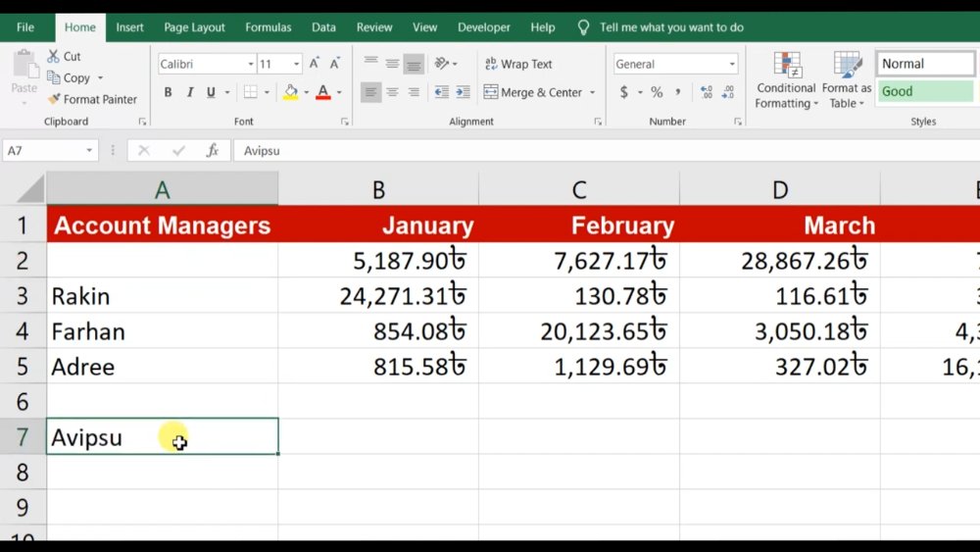Select Top Align icon

pos(370,63)
